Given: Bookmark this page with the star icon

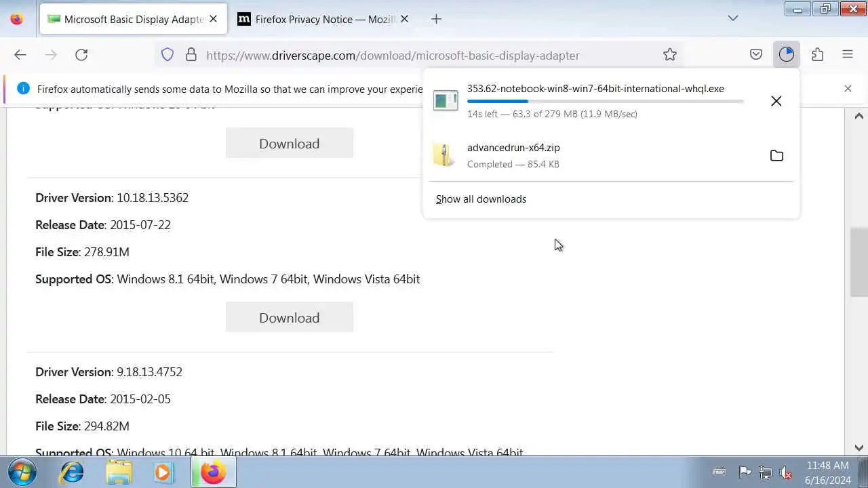Looking at the screenshot, I should coord(670,55).
